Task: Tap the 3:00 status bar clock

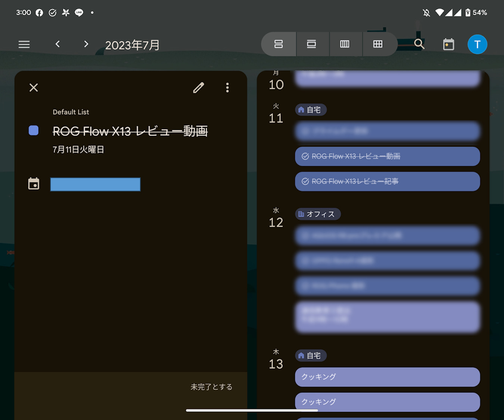Action: (23, 13)
